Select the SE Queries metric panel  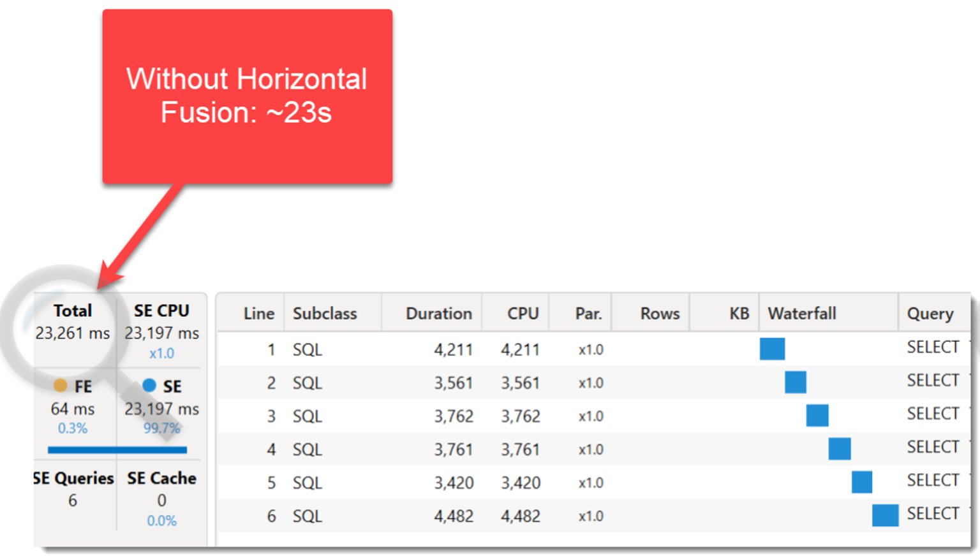[x=72, y=488]
